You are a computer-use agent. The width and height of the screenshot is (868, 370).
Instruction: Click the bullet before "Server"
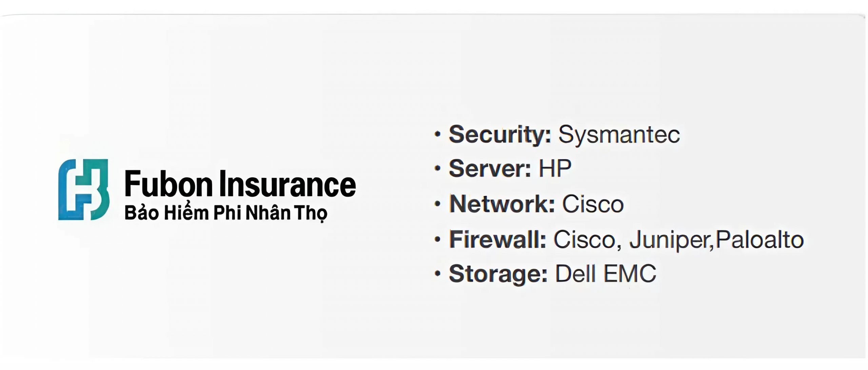[438, 168]
